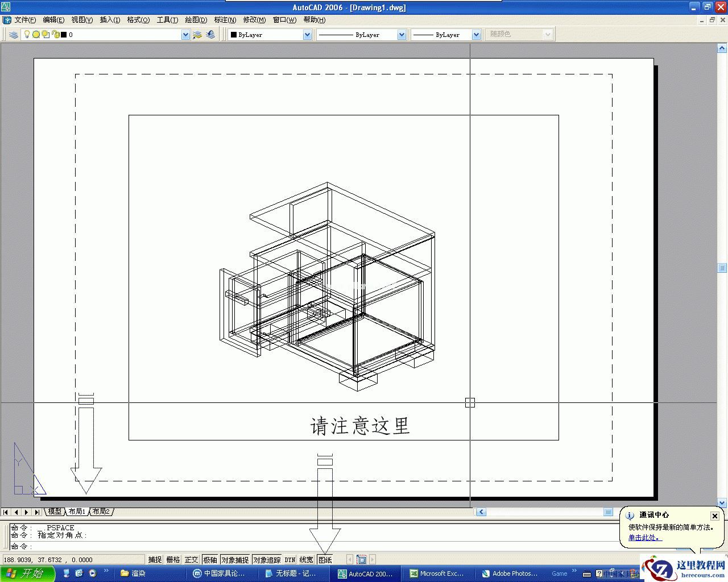This screenshot has height=582, width=728.
Task: Click the Layer Previous icon
Action: click(x=211, y=35)
